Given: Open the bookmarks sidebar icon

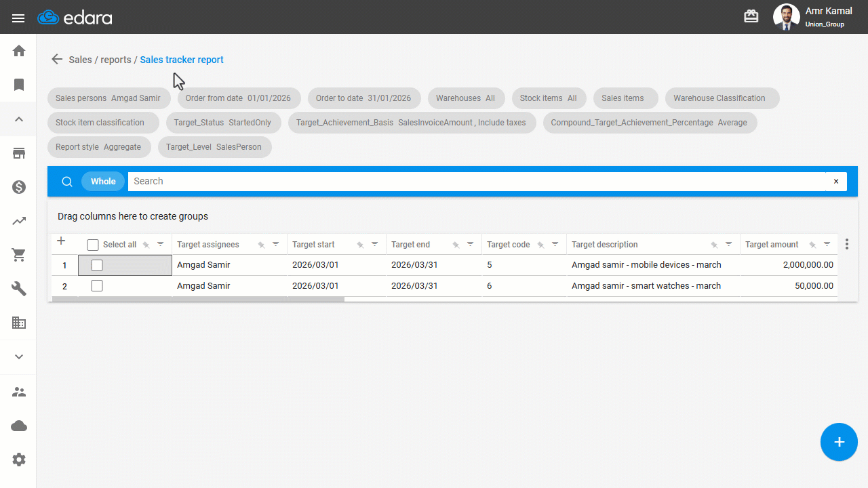Looking at the screenshot, I should point(19,85).
